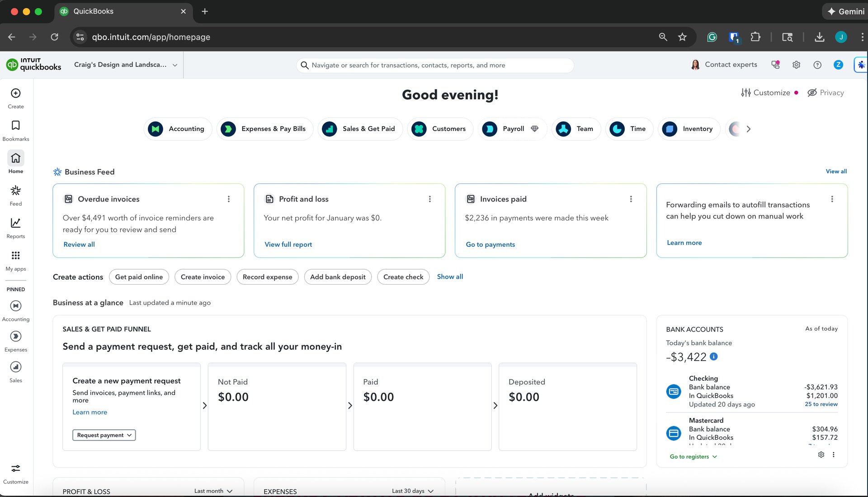Select the pinned Accounting icon
Image resolution: width=868 pixels, height=497 pixels.
pyautogui.click(x=15, y=306)
